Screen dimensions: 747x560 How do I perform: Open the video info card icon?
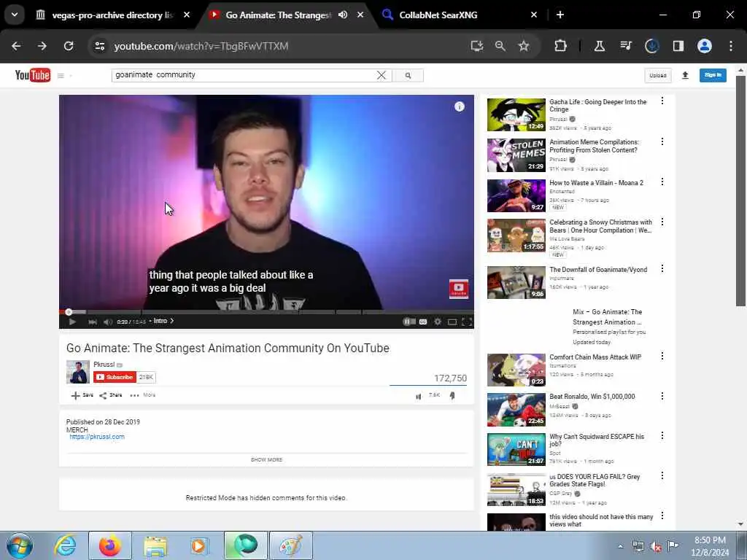click(x=460, y=106)
